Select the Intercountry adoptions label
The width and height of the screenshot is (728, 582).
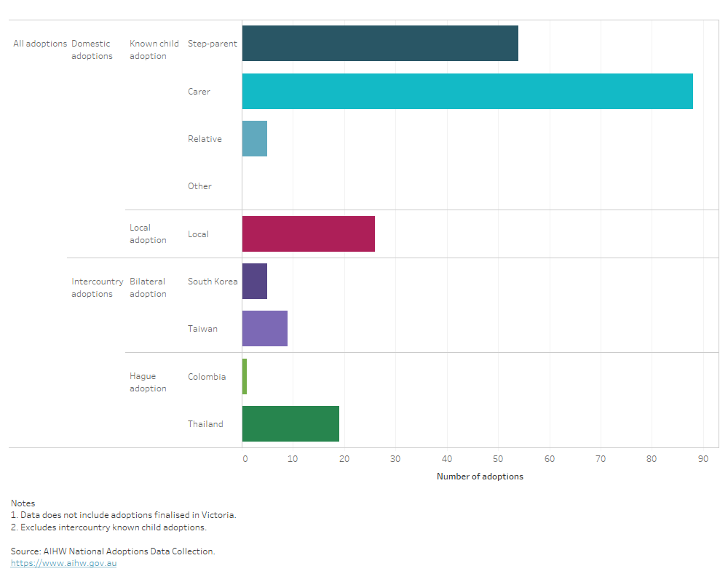point(97,287)
